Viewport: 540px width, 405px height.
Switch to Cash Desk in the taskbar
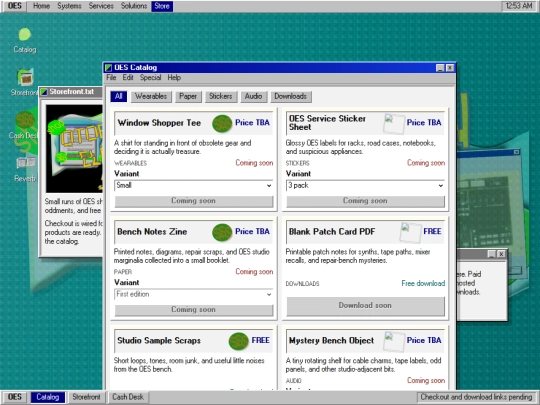(128, 397)
